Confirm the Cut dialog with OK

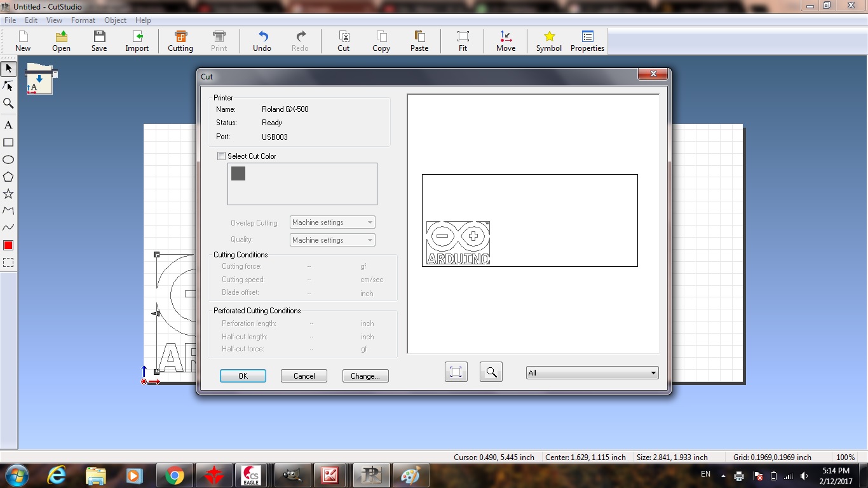243,376
